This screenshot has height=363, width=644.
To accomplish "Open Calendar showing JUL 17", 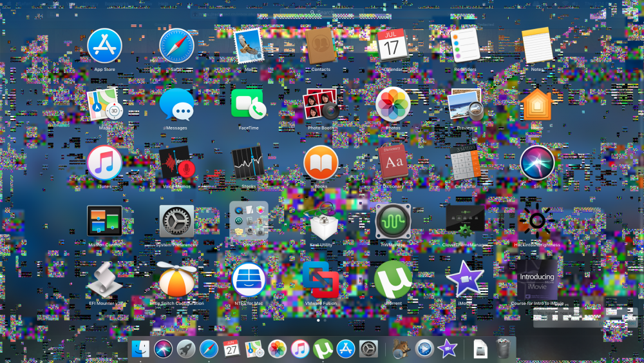I will 393,46.
